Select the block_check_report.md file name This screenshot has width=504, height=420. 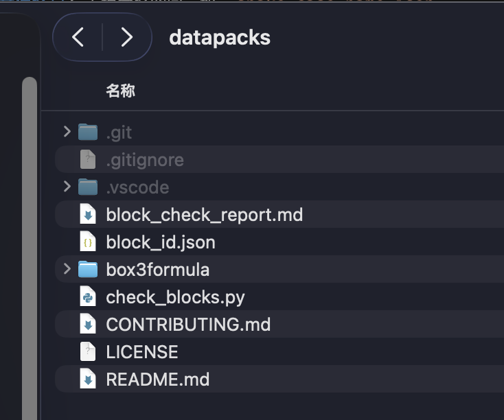pos(204,215)
